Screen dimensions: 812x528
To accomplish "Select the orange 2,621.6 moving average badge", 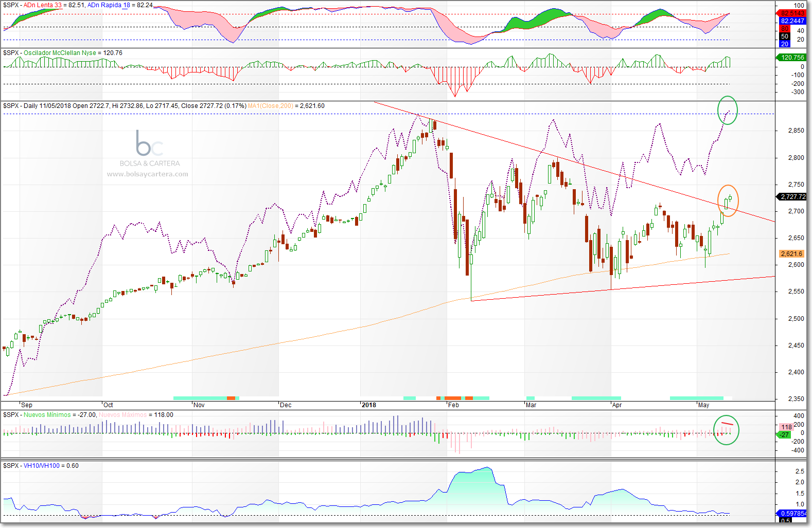I will [x=791, y=254].
